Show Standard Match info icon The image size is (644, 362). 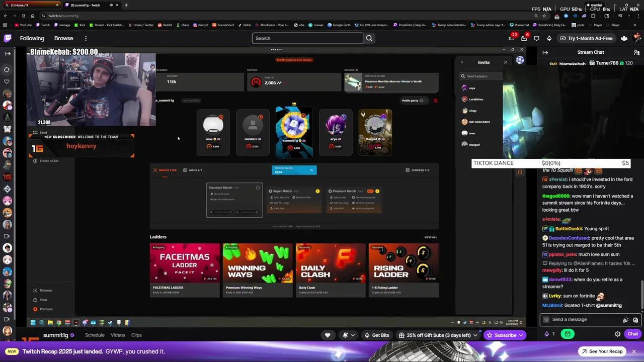258,188
